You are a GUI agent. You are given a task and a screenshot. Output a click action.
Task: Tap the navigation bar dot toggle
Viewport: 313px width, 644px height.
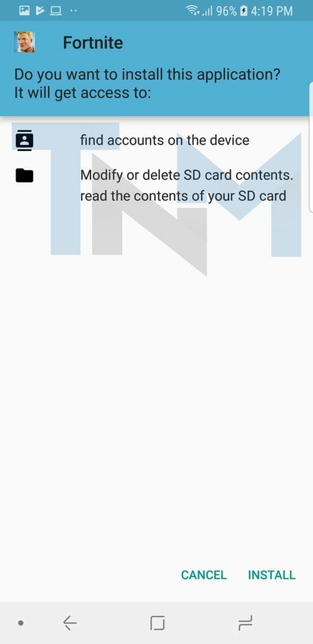pyautogui.click(x=20, y=624)
